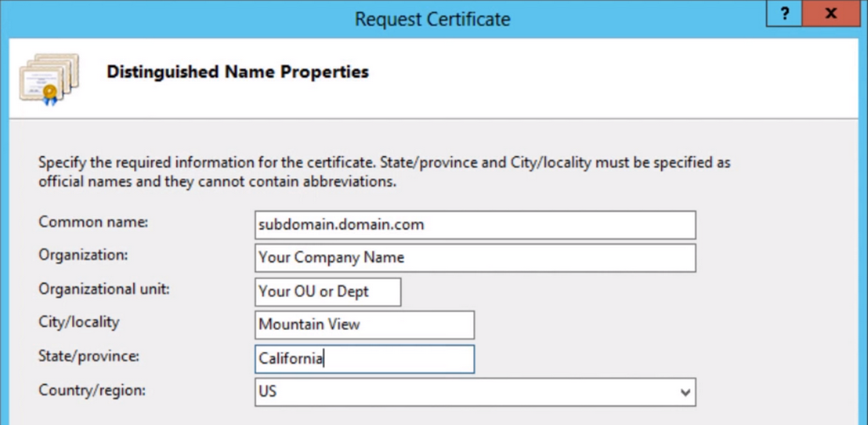The image size is (868, 425).
Task: Click the City/locality label
Action: tap(79, 322)
